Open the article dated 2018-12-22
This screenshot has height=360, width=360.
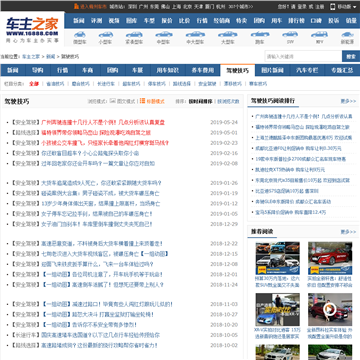coord(102,244)
